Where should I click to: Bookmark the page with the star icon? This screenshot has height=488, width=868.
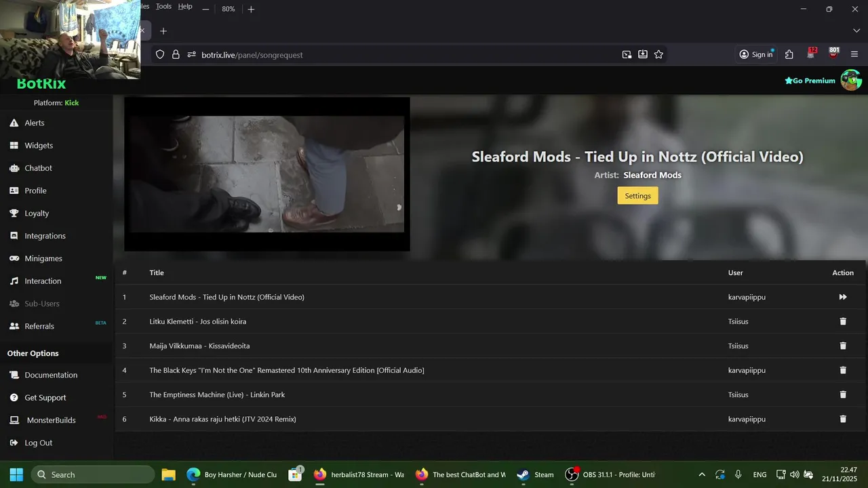coord(658,55)
